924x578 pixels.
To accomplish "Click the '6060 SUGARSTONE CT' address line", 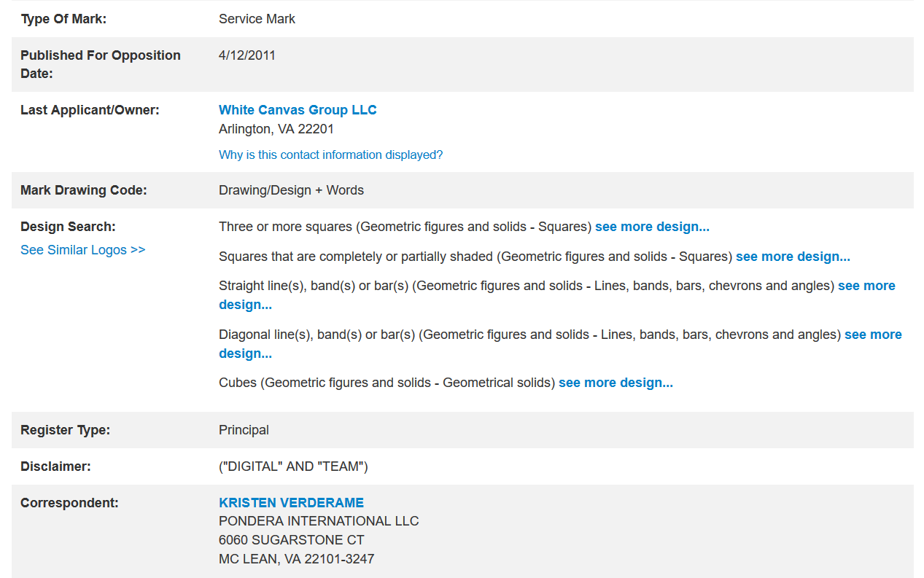I will [291, 540].
